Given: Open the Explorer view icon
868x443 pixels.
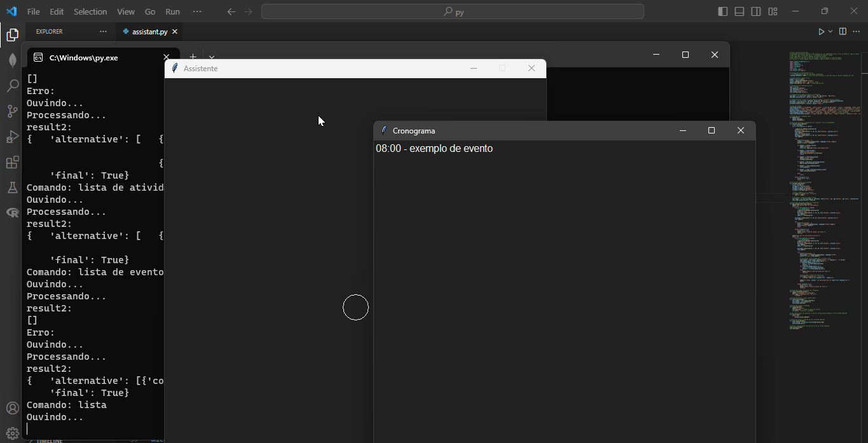Looking at the screenshot, I should [11, 36].
